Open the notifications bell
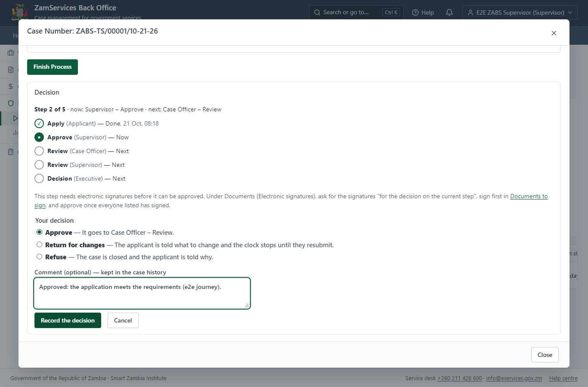The image size is (588, 387). pyautogui.click(x=449, y=12)
